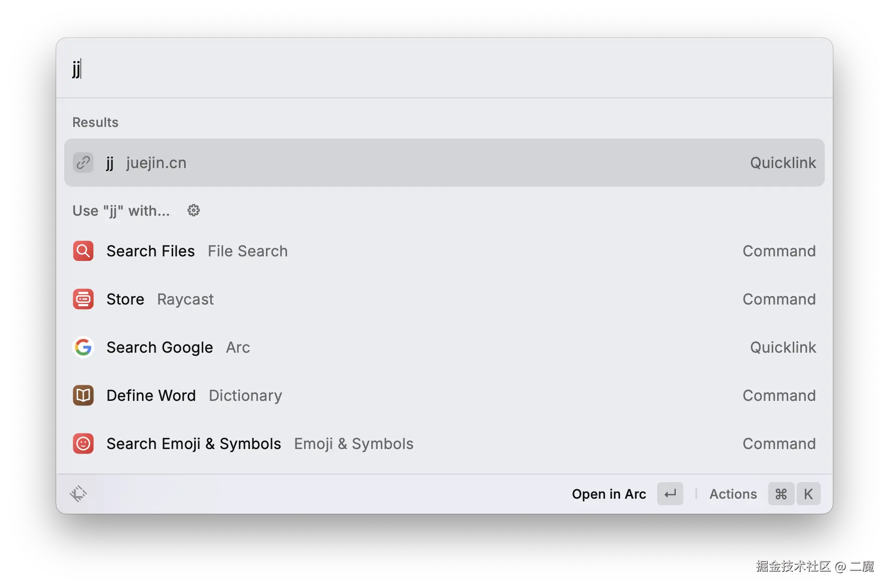Click the Command key symbol in the footer
889x588 pixels.
click(x=781, y=494)
